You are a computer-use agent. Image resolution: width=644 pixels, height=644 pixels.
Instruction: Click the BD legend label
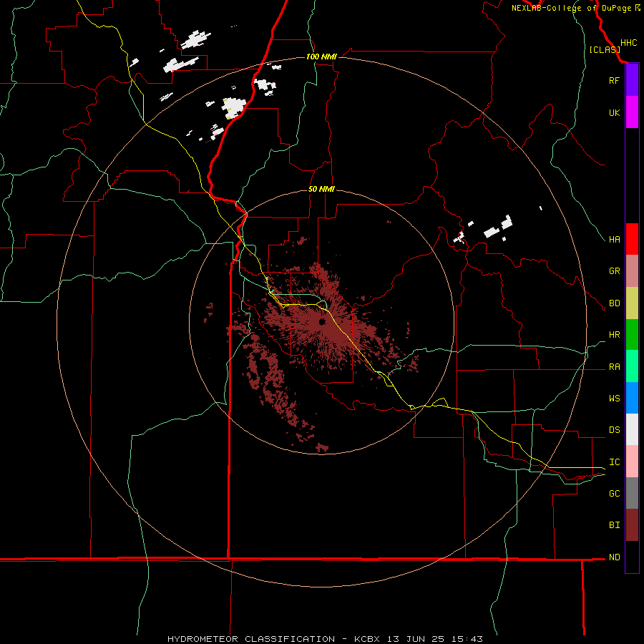[x=614, y=303]
